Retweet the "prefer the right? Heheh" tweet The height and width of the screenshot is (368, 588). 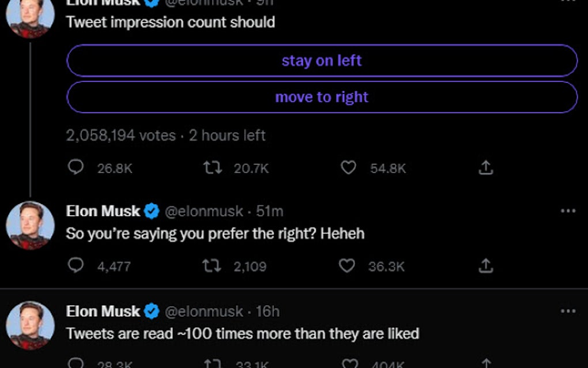click(x=212, y=266)
